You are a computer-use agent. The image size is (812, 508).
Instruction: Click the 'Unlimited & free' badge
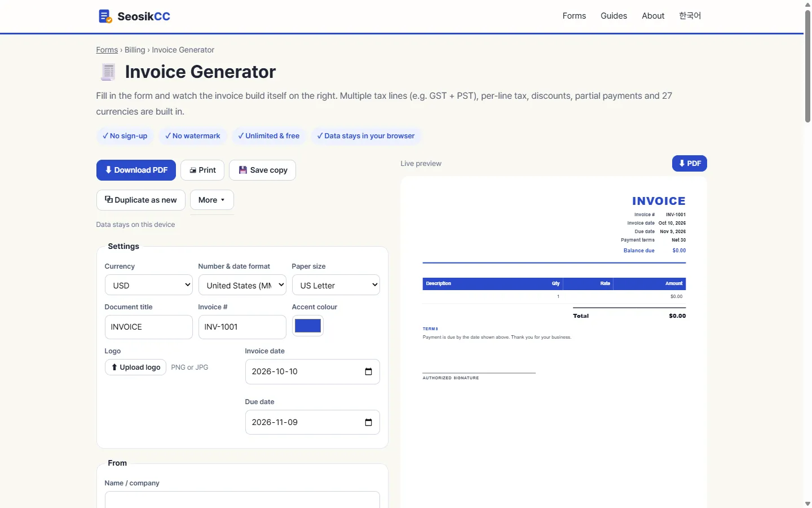tap(268, 136)
